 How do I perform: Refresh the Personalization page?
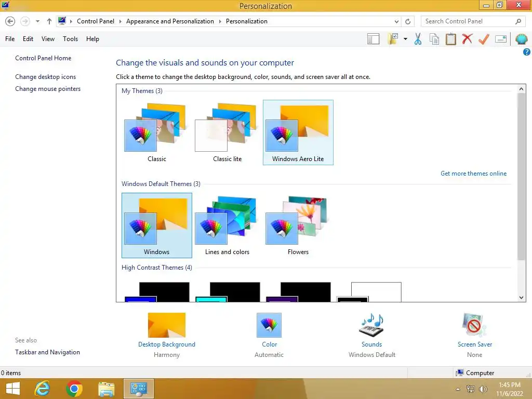(x=408, y=21)
